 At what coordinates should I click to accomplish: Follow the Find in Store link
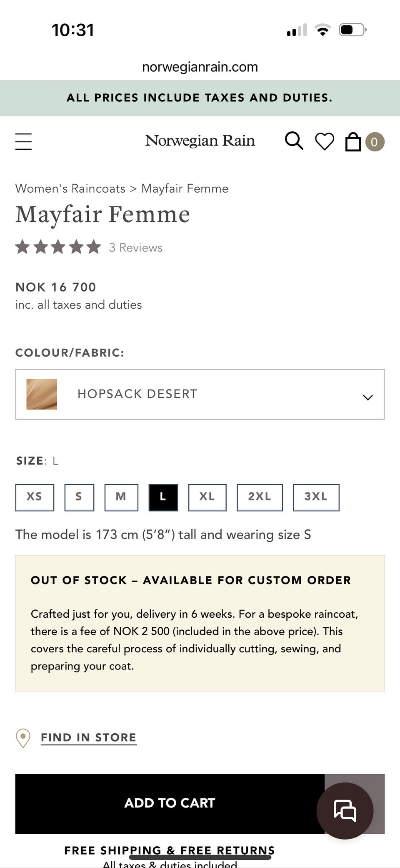[x=88, y=737]
